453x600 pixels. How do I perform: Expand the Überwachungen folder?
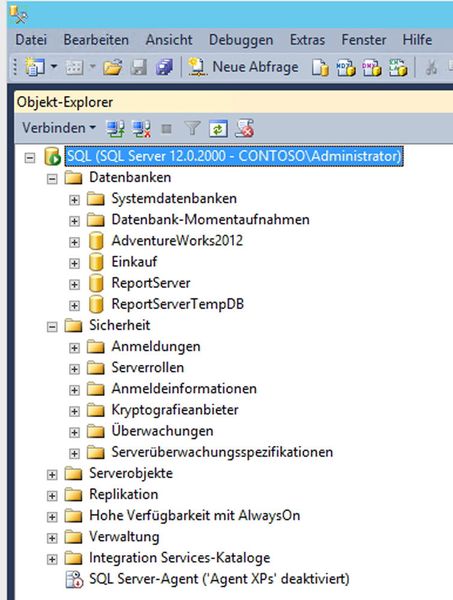click(x=74, y=432)
